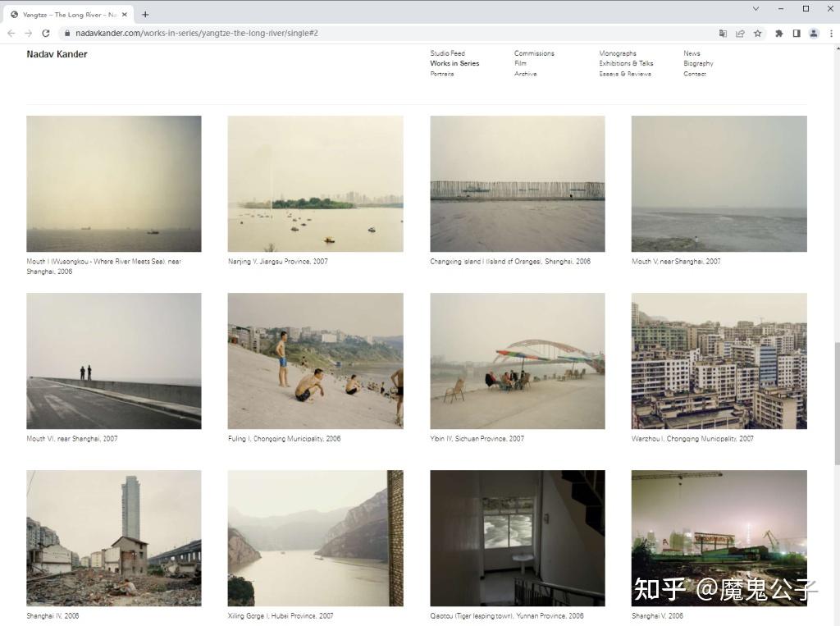Open the Biography link
840x626 pixels.
click(698, 63)
